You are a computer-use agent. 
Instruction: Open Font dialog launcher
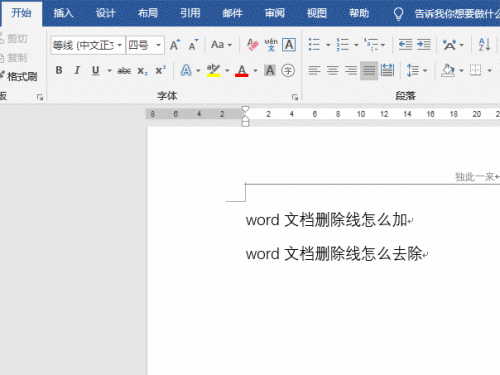(x=295, y=97)
